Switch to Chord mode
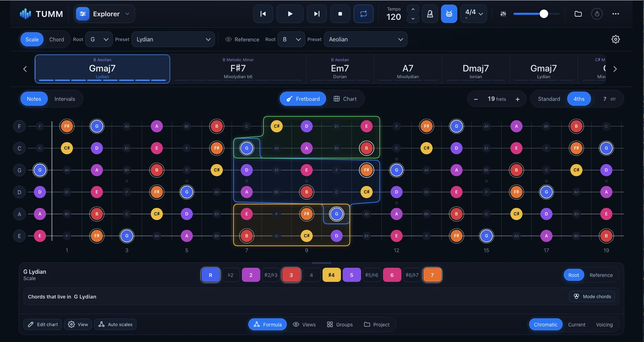The image size is (644, 342). 57,39
